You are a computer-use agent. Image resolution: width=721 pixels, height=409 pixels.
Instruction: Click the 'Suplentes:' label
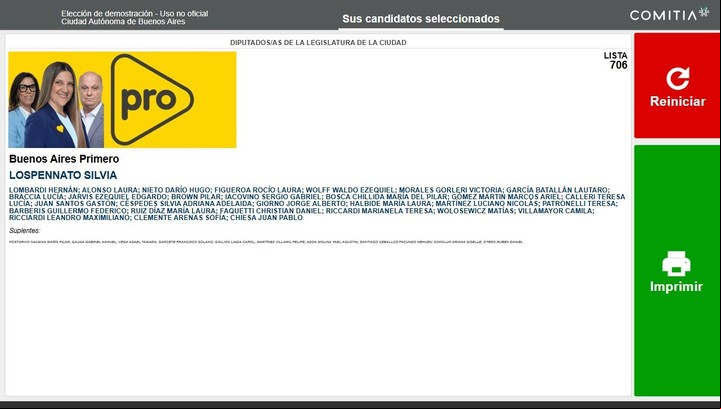pyautogui.click(x=24, y=230)
